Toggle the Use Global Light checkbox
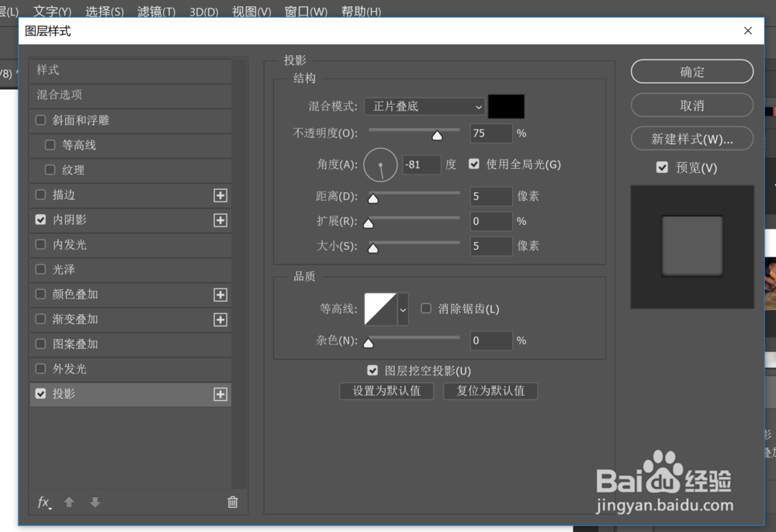This screenshot has width=776, height=532. (x=474, y=164)
